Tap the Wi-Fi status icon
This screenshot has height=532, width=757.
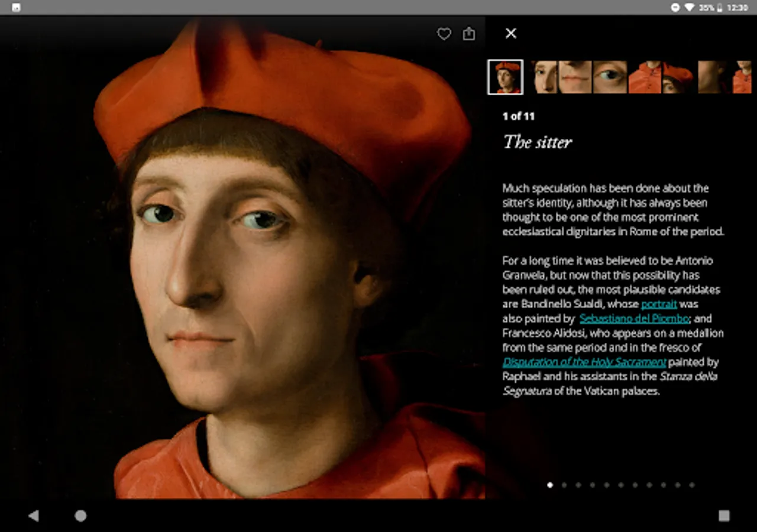tap(690, 8)
